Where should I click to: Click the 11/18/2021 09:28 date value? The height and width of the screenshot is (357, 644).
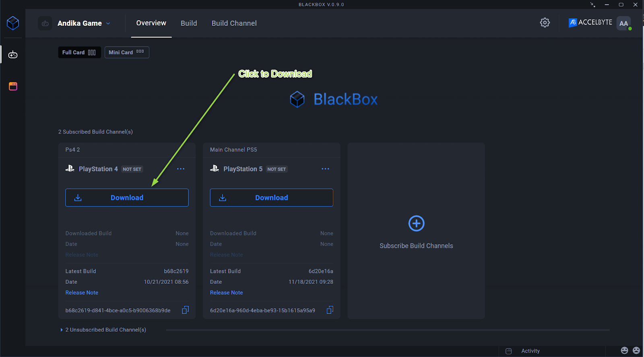(311, 282)
